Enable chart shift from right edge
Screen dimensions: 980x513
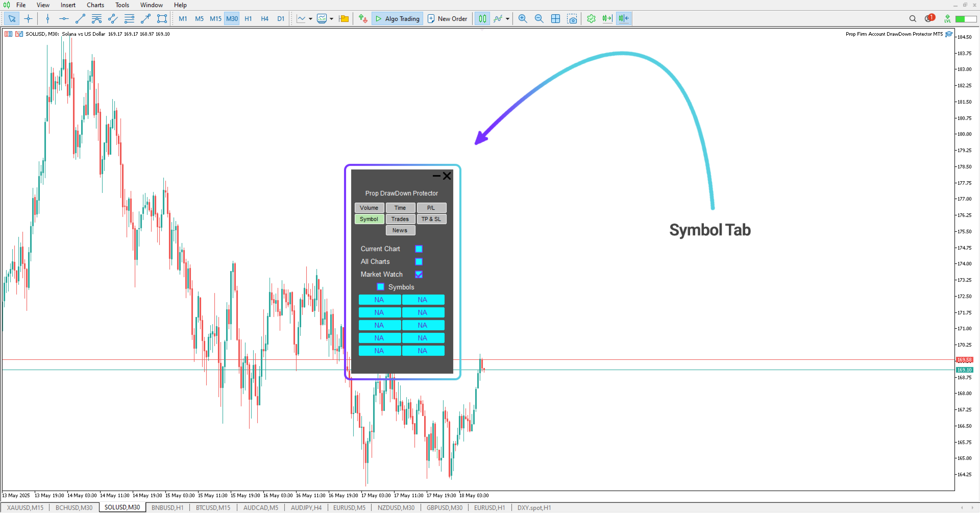point(607,18)
